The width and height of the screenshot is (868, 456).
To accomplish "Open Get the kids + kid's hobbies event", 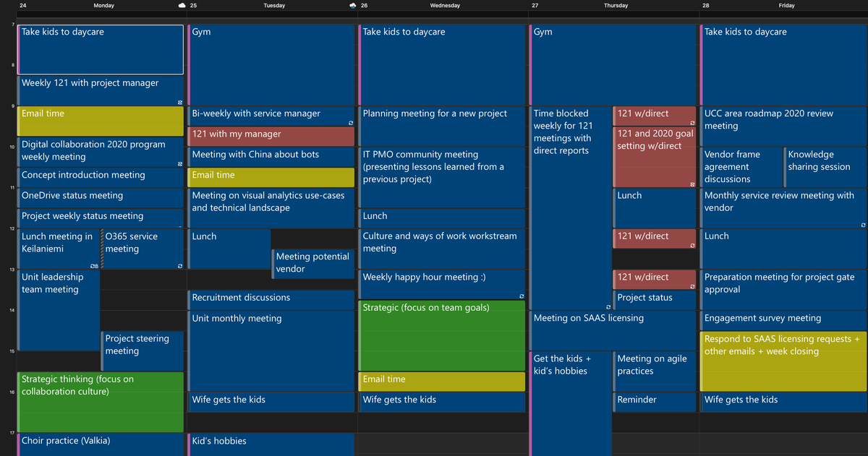I will pos(571,404).
